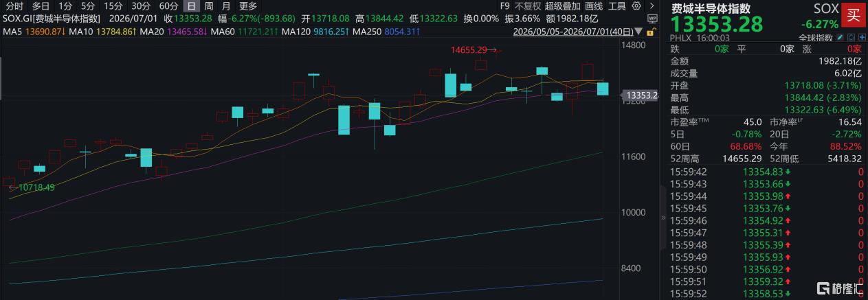Open the 全球指数 link

pyautogui.click(x=816, y=37)
